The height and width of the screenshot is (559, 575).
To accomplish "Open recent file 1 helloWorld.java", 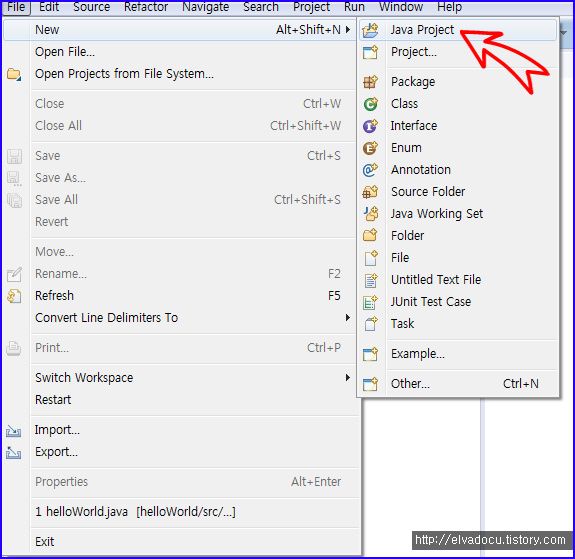I will [x=180, y=512].
